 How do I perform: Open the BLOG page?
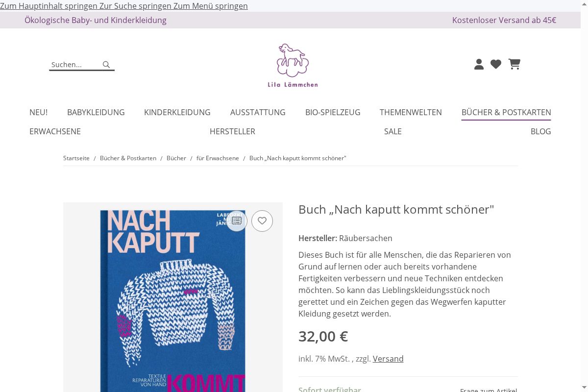pos(541,131)
